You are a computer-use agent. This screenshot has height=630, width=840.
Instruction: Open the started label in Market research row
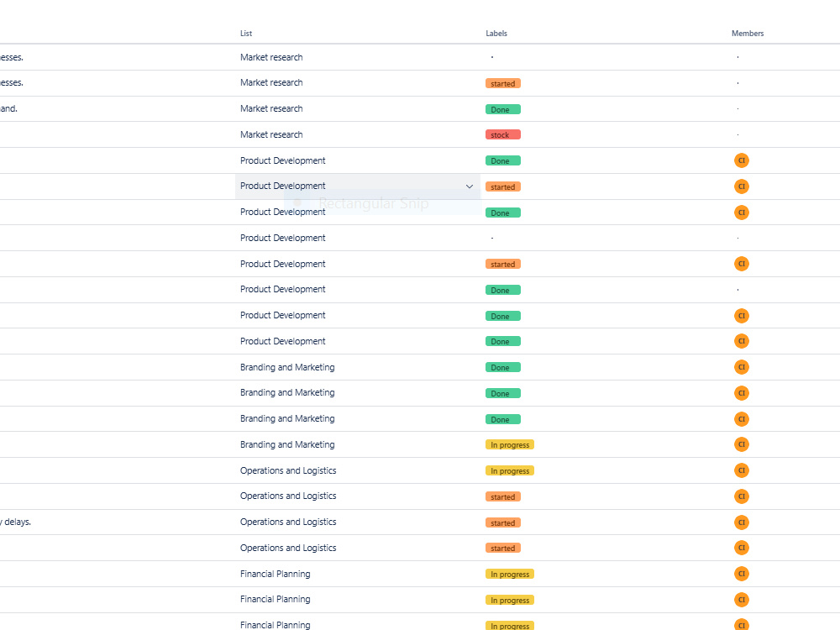pyautogui.click(x=502, y=83)
